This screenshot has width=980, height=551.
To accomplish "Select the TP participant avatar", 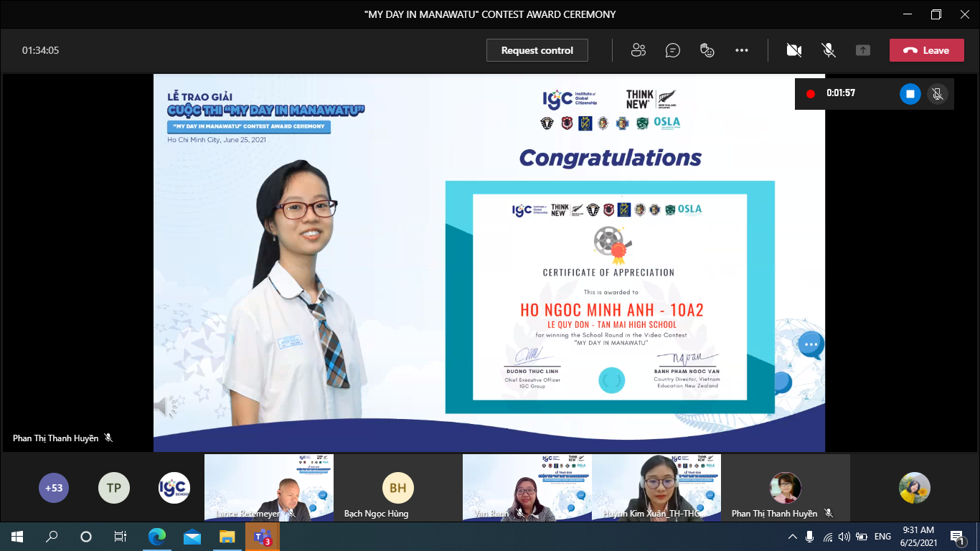I will pyautogui.click(x=113, y=488).
